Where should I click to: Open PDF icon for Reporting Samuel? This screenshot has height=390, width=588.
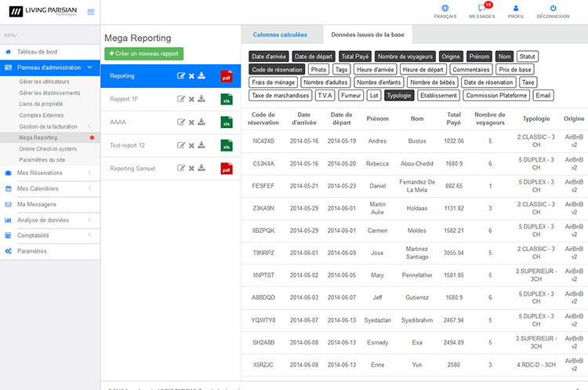coord(227,169)
